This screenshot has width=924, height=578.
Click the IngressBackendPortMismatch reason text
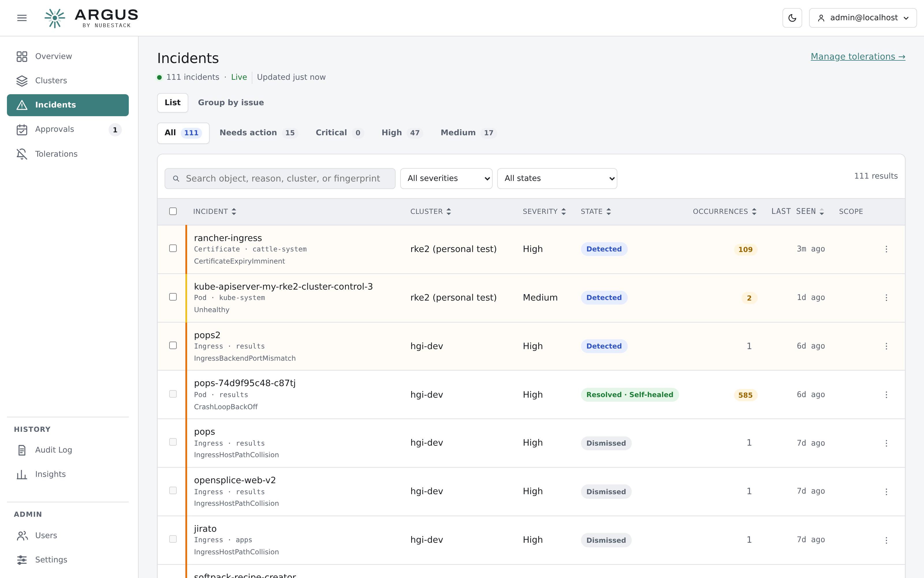point(245,358)
